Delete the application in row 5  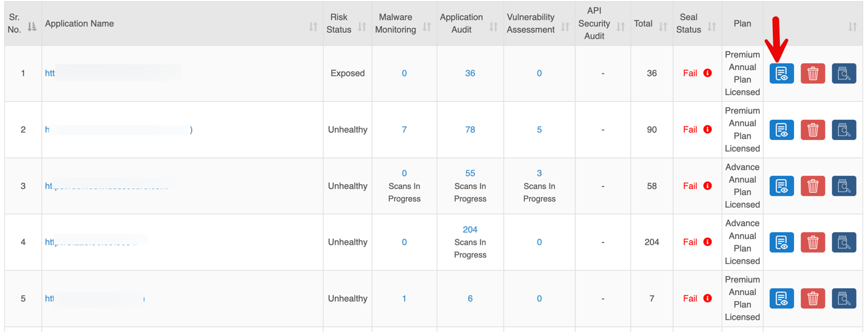point(812,299)
